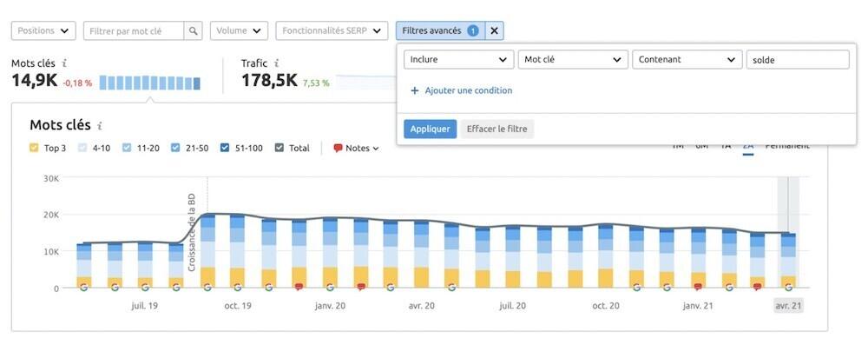The width and height of the screenshot is (868, 345).
Task: Click the 14,9K keywords value
Action: [35, 81]
